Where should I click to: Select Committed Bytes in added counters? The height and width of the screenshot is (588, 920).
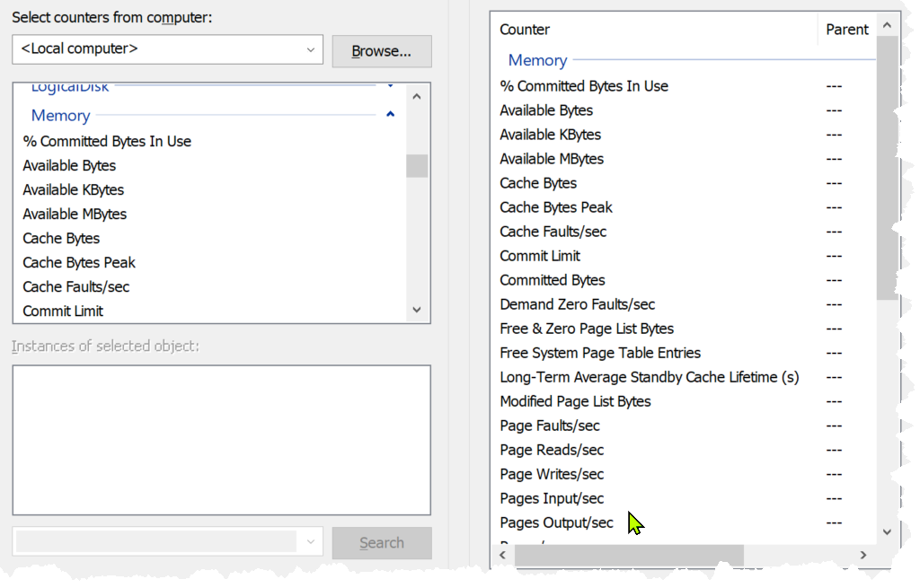pyautogui.click(x=553, y=280)
